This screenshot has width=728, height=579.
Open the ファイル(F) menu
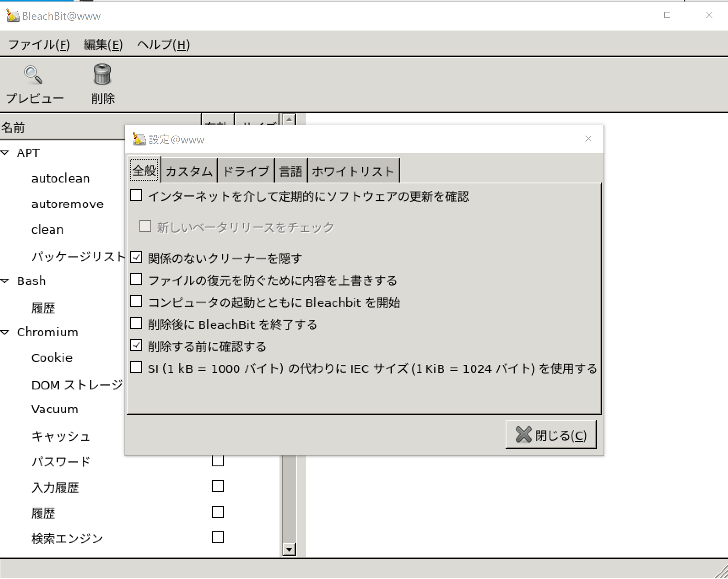[39, 44]
